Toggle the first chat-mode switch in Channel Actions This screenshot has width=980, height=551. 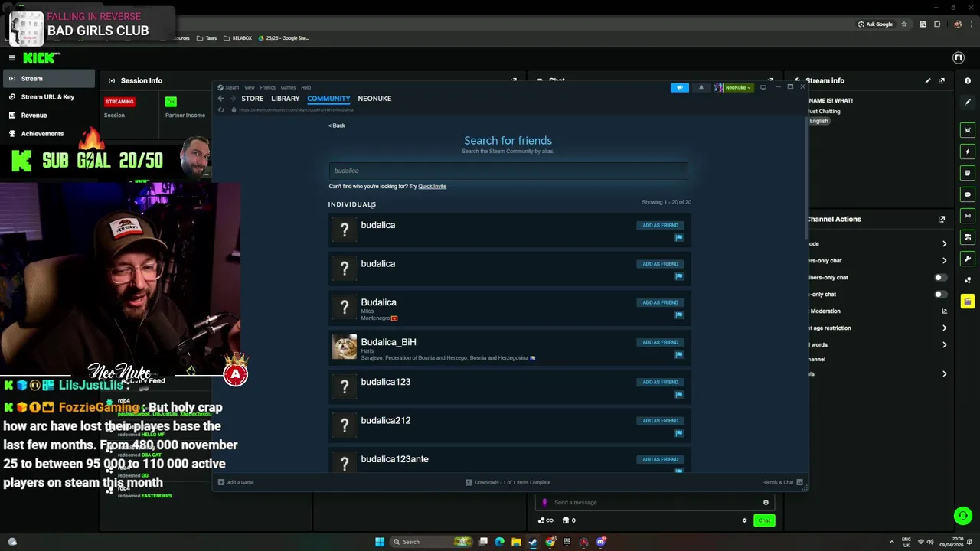tap(940, 278)
